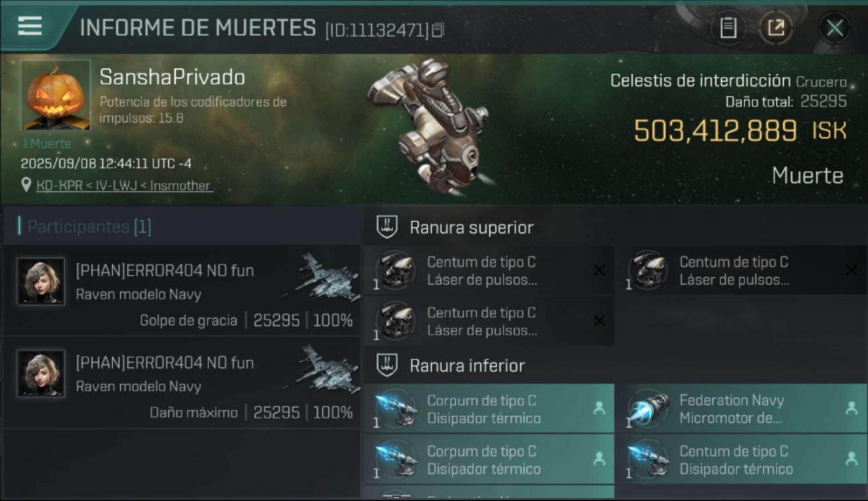Select Golpe de gracia participant portrait
The image size is (868, 501).
click(41, 281)
